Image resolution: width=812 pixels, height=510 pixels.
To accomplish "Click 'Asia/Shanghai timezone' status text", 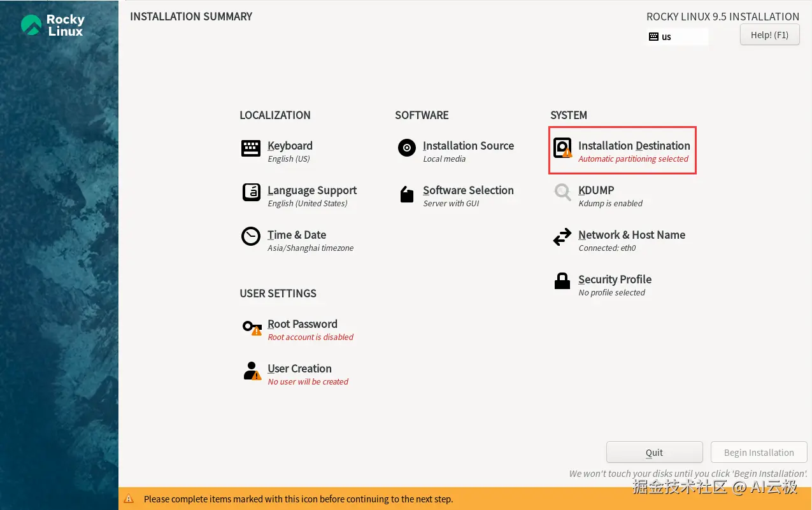I will [x=311, y=248].
